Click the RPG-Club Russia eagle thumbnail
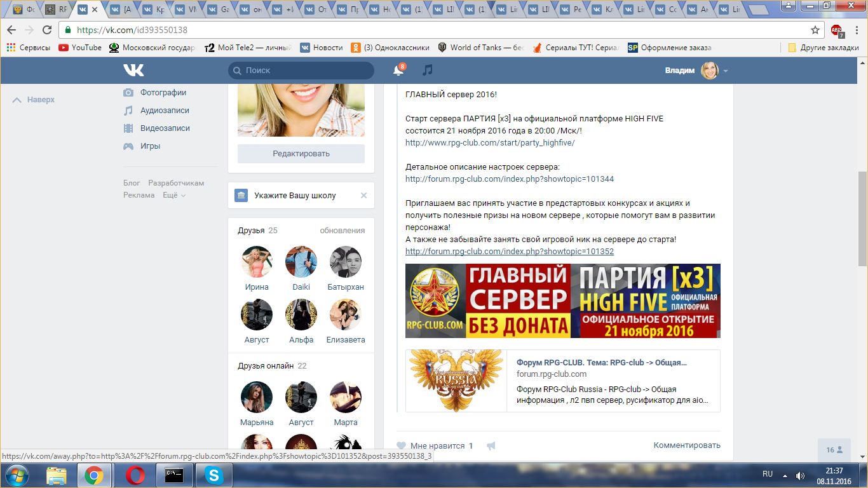 (456, 381)
